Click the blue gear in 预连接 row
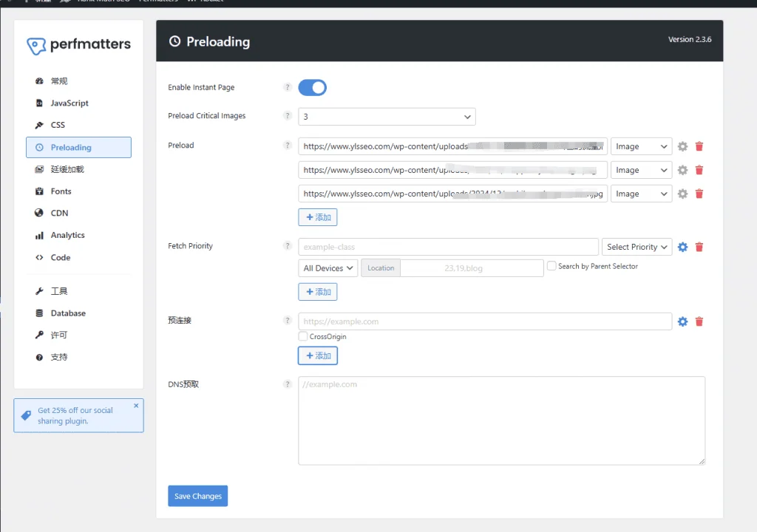 [682, 321]
